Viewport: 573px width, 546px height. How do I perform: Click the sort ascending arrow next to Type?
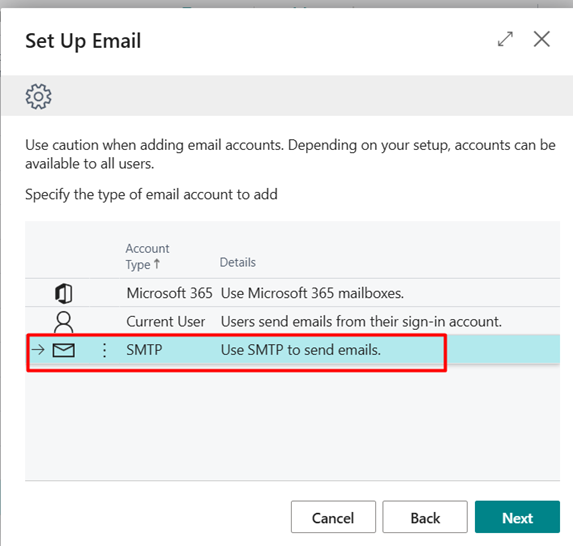click(x=157, y=263)
